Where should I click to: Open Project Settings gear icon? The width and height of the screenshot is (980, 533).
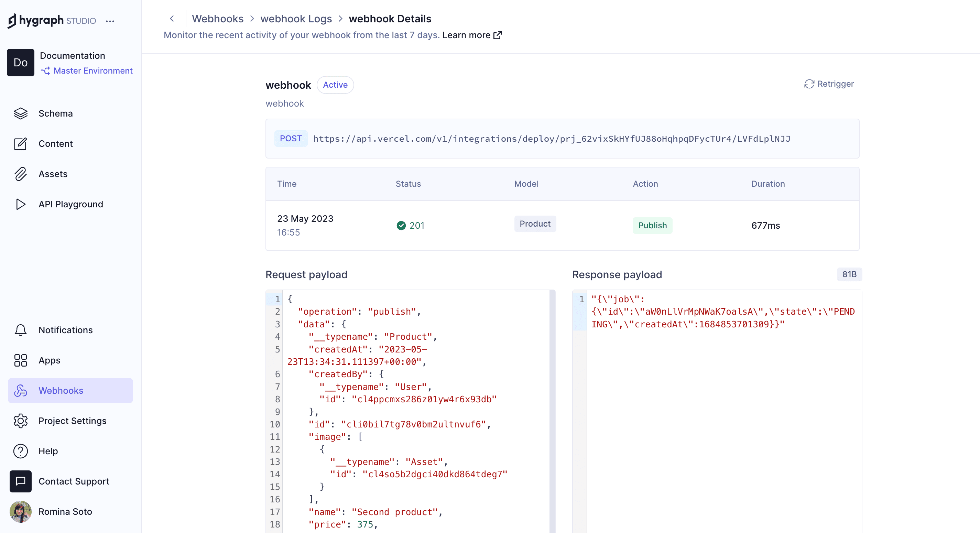(21, 421)
